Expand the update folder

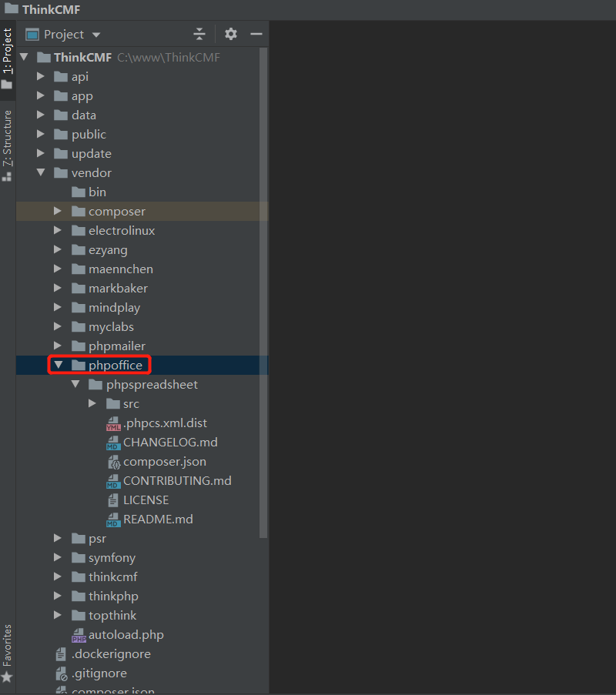[41, 153]
